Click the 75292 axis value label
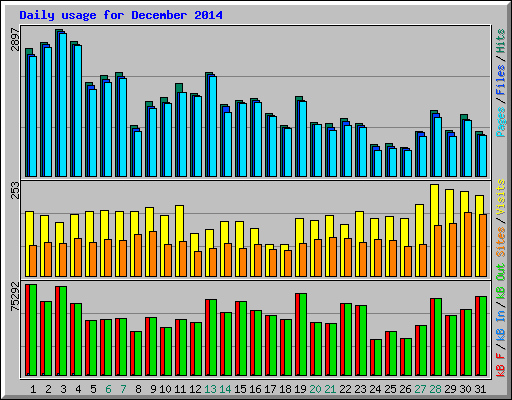 [15, 297]
